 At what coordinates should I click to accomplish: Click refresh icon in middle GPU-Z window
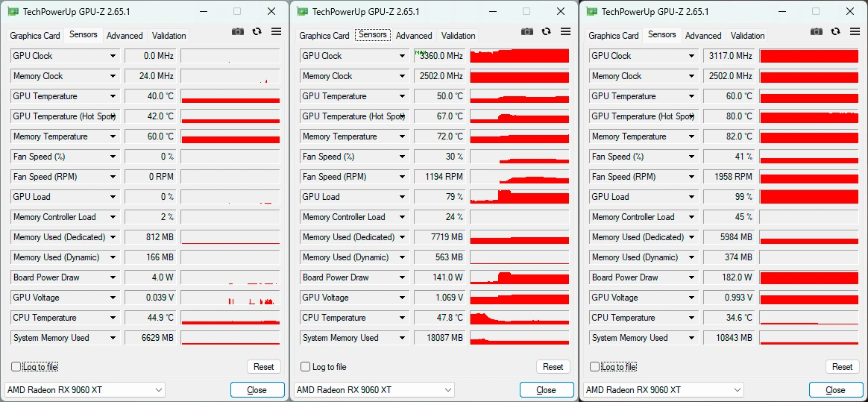pyautogui.click(x=547, y=31)
